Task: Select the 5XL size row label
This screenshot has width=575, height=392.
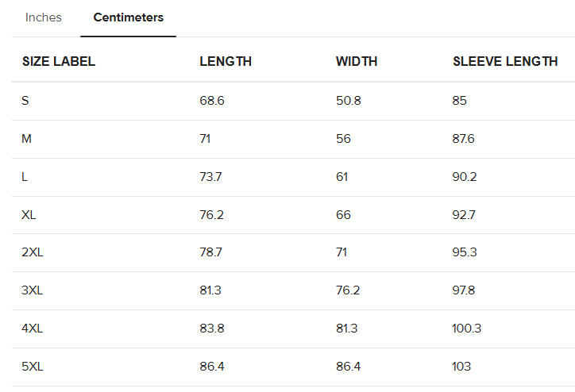Action: tap(33, 367)
